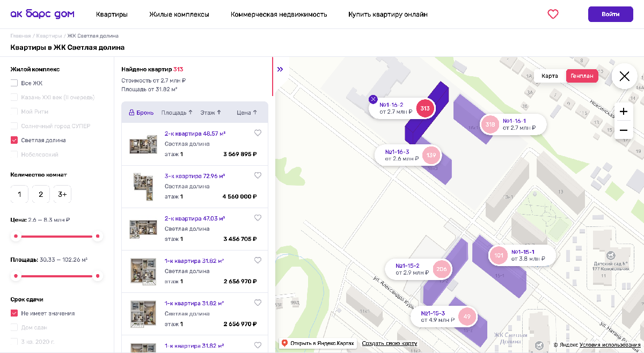Screen dimensions: 644x353
Task: Toggle Все ЖК checkbox
Action: (x=14, y=83)
